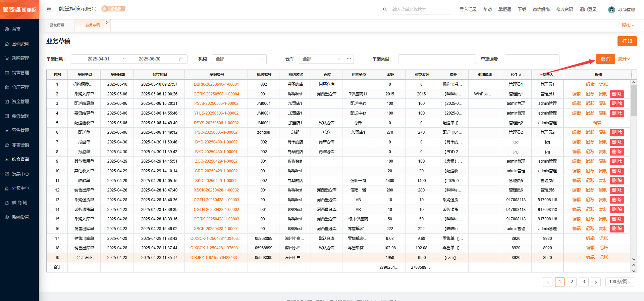The image size is (644, 301).
Task: Open the 100 条/页 page size dropdown
Action: pos(619,282)
